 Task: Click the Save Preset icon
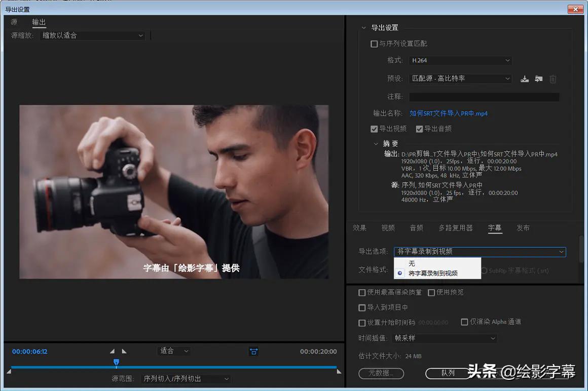tap(525, 79)
